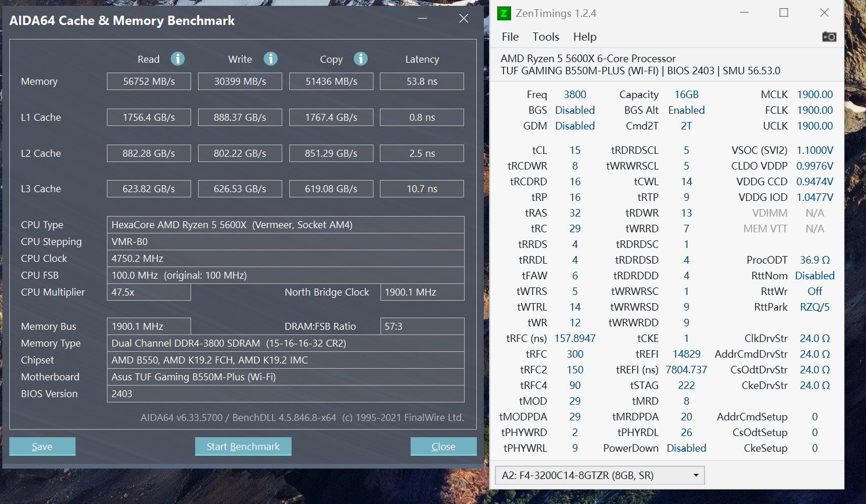
Task: Click the CPU Type information field
Action: (x=285, y=225)
